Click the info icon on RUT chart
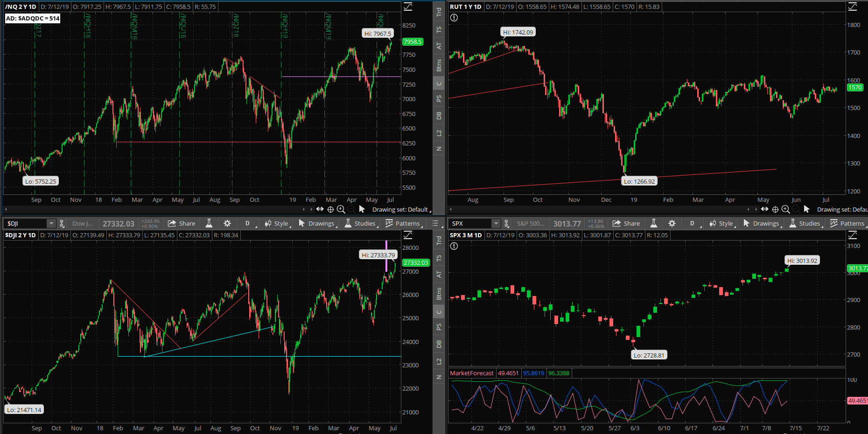Image resolution: width=868 pixels, height=434 pixels. pyautogui.click(x=454, y=18)
